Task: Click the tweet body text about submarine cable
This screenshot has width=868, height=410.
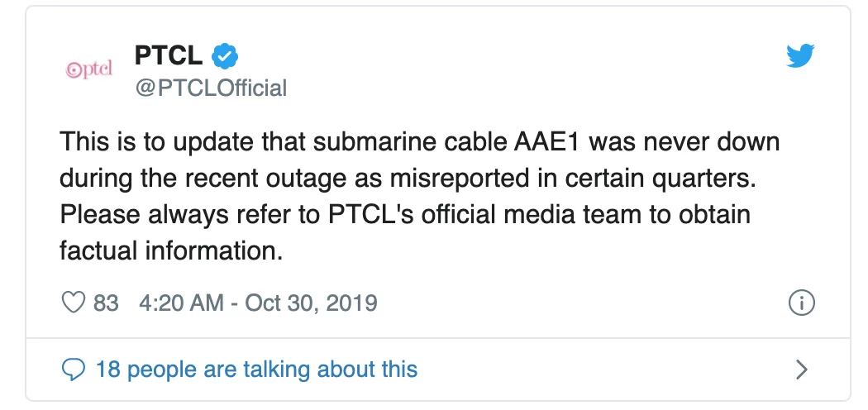Action: tap(420, 197)
